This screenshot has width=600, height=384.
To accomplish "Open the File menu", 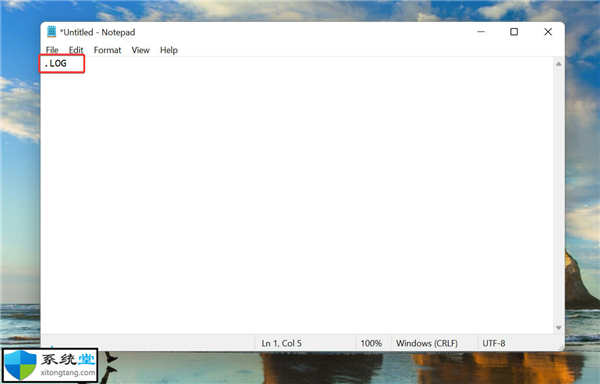I will click(x=52, y=50).
